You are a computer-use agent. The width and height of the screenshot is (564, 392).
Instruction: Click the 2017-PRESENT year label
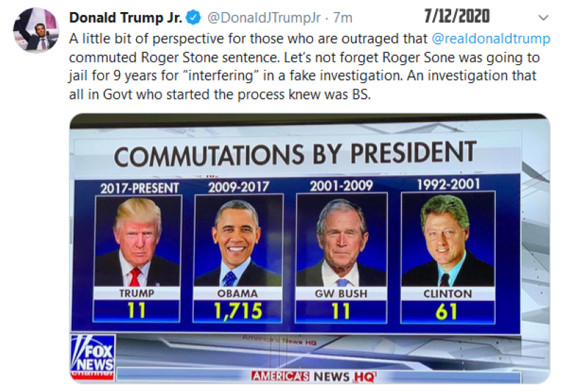pos(138,188)
